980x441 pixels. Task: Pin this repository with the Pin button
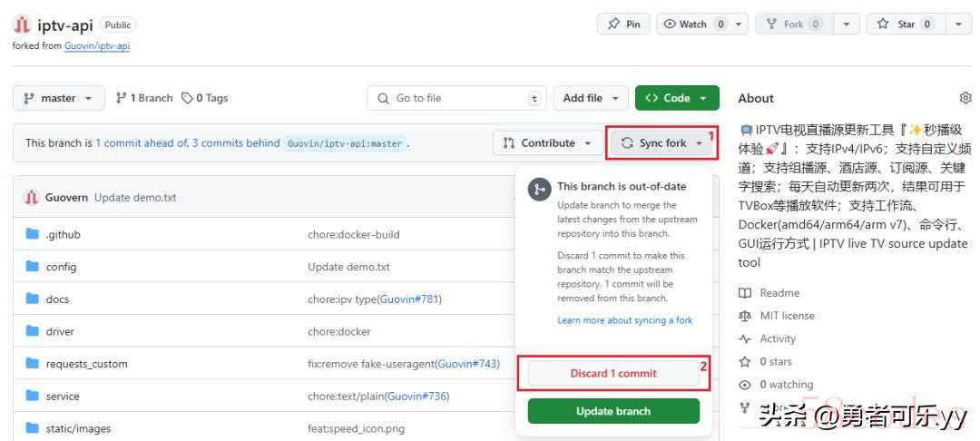click(x=623, y=24)
